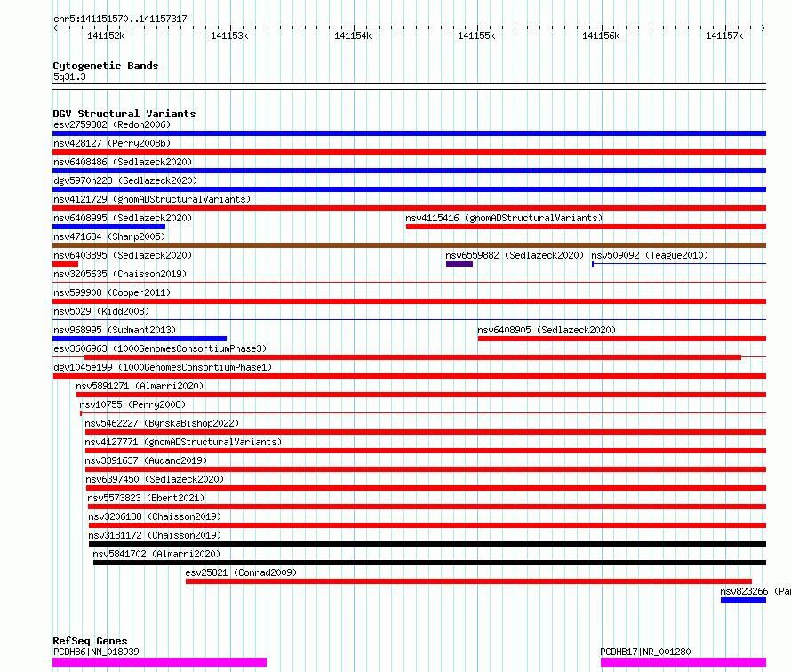Click nsv5029 (Kidd2008) label
This screenshot has width=791, height=672.
[x=101, y=311]
